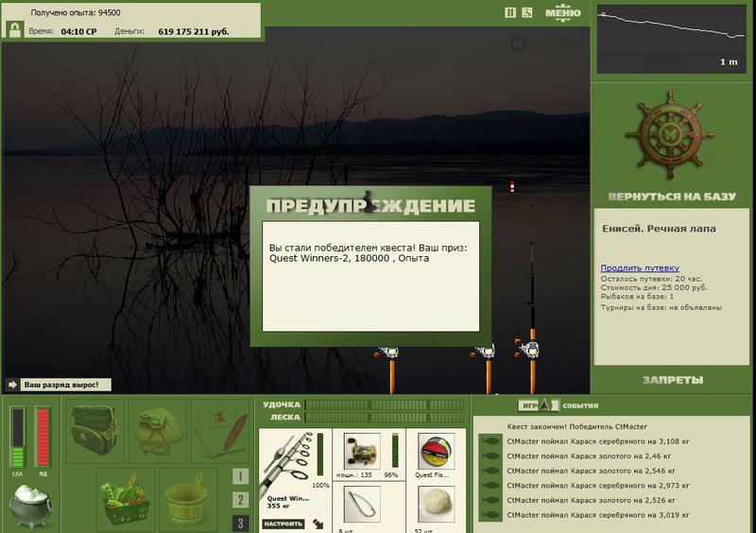
Task: Click fish icon for Карася золотого 2,46 кг
Action: coord(490,456)
